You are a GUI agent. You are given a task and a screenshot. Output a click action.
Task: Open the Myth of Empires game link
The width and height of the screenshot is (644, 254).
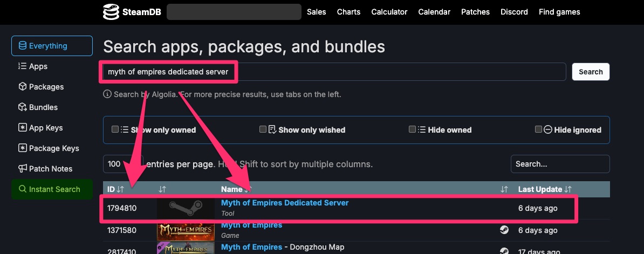pyautogui.click(x=251, y=225)
